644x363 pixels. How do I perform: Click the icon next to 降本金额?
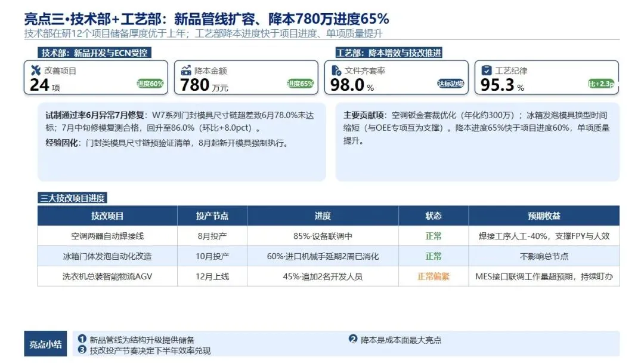coord(186,70)
